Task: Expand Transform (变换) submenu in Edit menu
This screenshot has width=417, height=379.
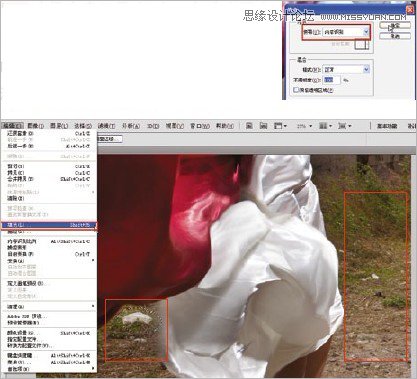Action: pos(49,261)
